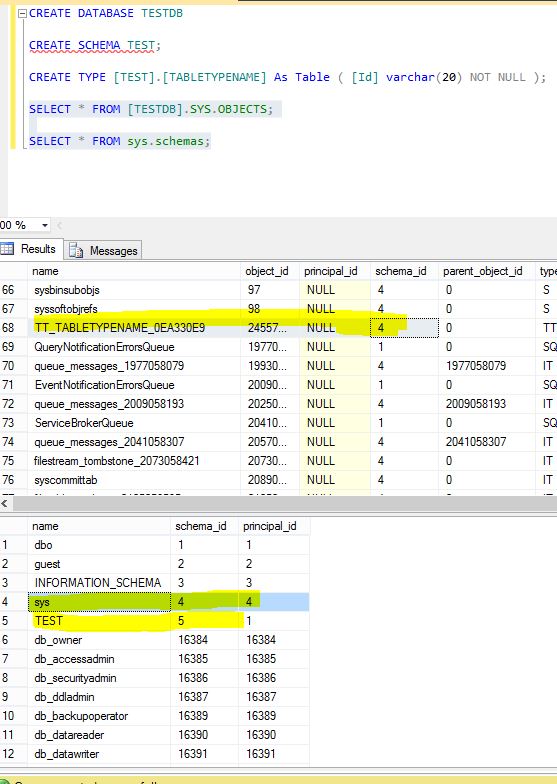Select queue_messages_1977058079 cell
This screenshot has width=557, height=784.
(134, 366)
